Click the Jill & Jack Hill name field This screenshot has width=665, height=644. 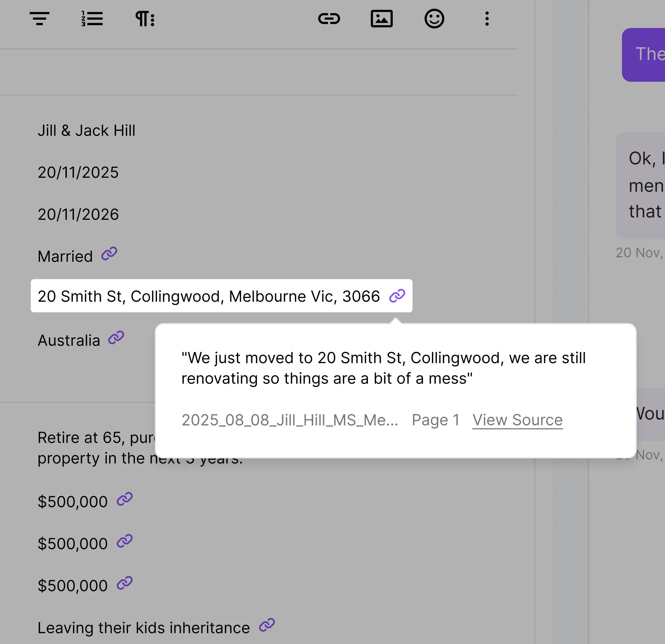click(x=87, y=130)
